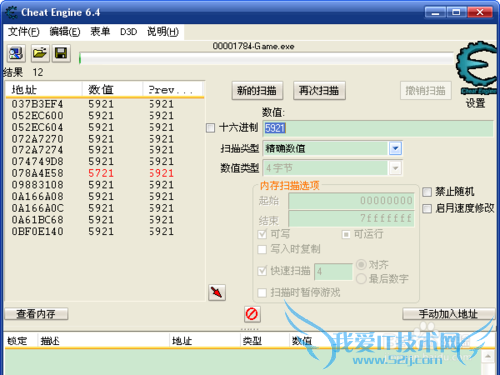Click the Cheat Engine title bar icon
The image size is (500, 375).
[x=12, y=13]
